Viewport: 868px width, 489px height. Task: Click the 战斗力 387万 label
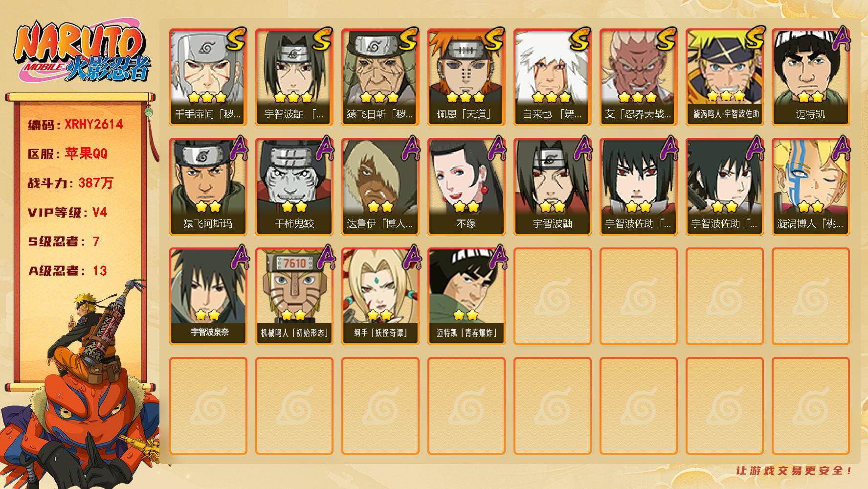[70, 183]
